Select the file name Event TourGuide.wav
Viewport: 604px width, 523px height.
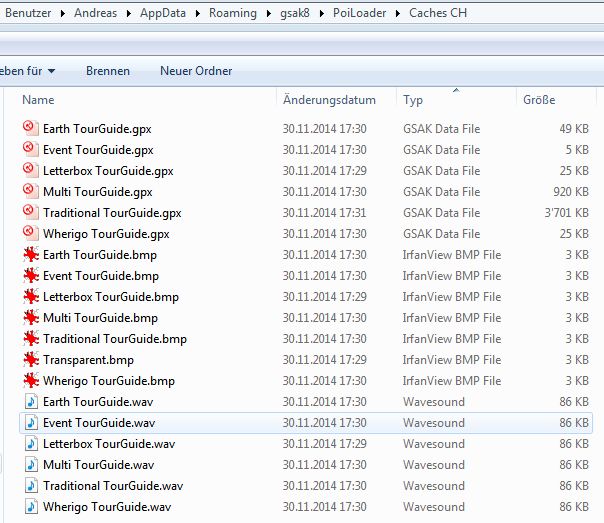tap(99, 423)
